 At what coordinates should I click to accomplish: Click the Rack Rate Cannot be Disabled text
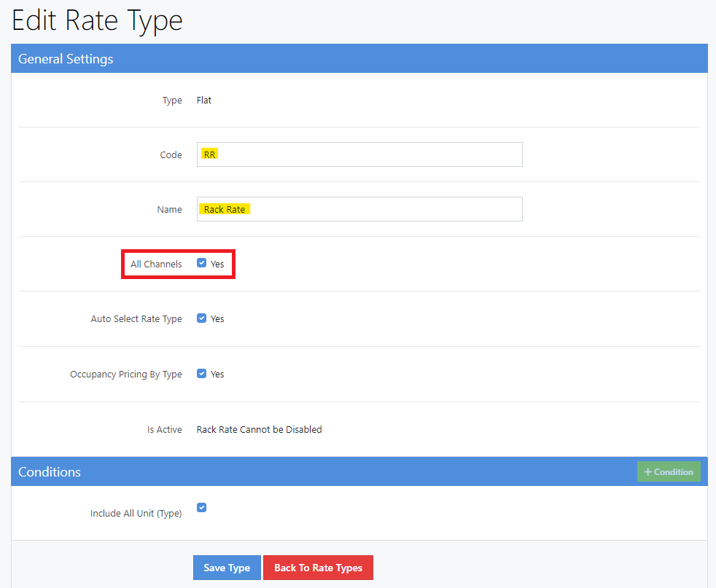259,430
